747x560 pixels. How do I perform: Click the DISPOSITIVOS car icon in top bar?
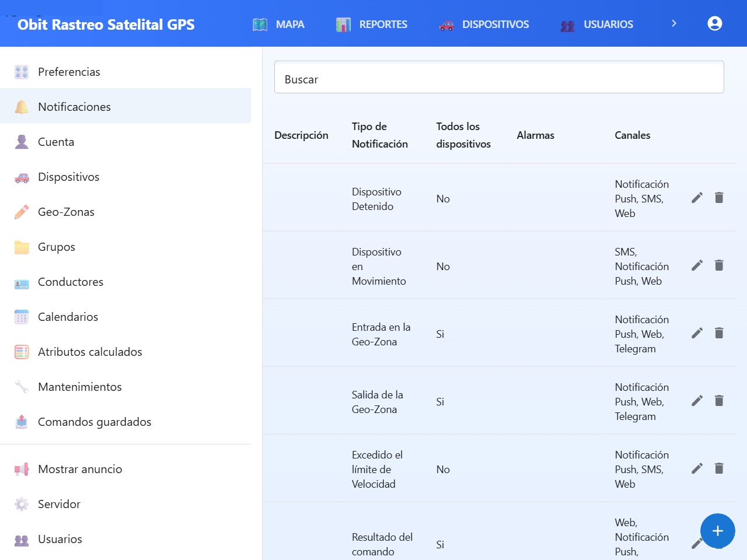pos(446,25)
